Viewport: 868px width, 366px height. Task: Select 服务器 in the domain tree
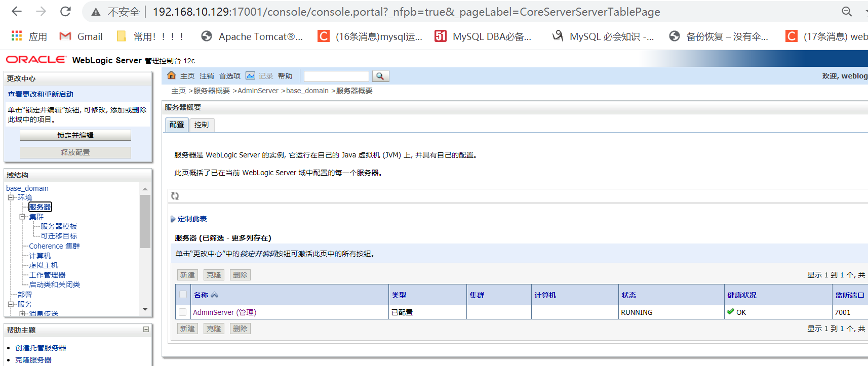coord(40,207)
